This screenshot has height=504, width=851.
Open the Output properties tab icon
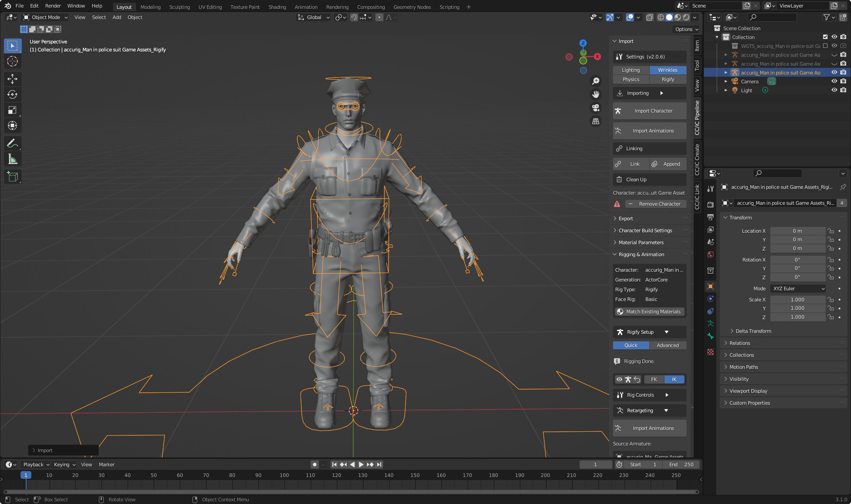tap(710, 217)
